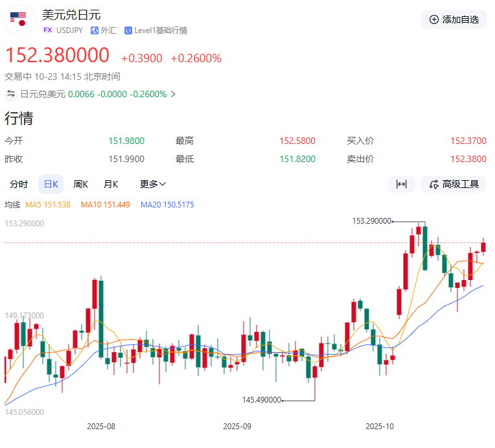Viewport: 495px width, 448px height.
Task: Click the plus icon in 添加自选
Action: [x=434, y=19]
